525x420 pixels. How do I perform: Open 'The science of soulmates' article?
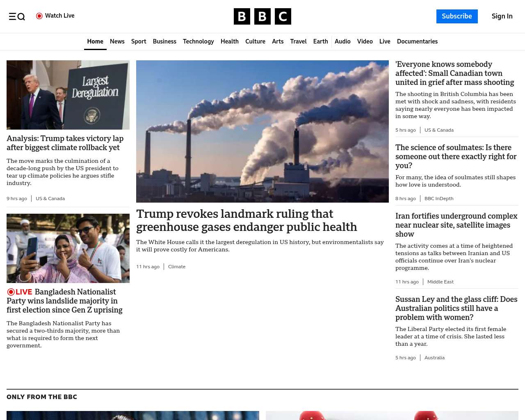point(456,157)
